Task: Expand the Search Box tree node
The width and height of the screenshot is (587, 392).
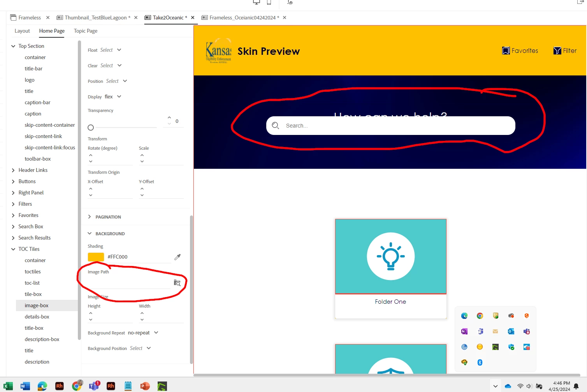Action: (x=13, y=226)
